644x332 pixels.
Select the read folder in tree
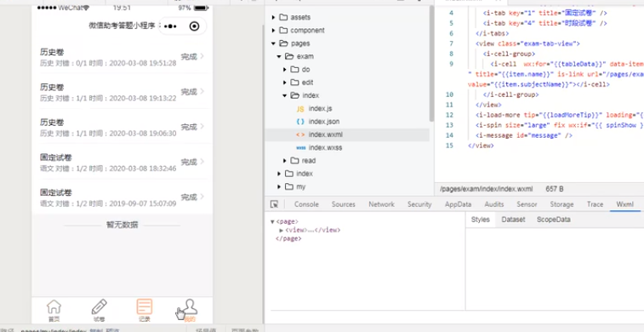point(309,161)
